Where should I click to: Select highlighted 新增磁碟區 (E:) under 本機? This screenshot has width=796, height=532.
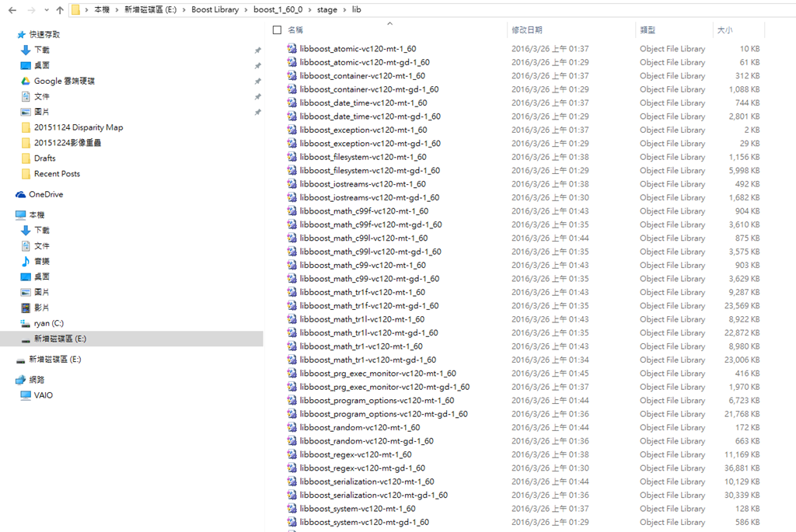(131, 339)
